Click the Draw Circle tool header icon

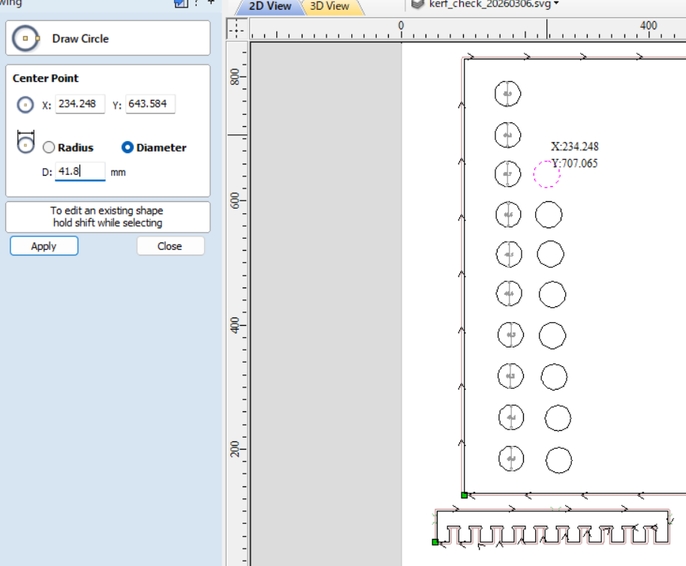pos(26,38)
